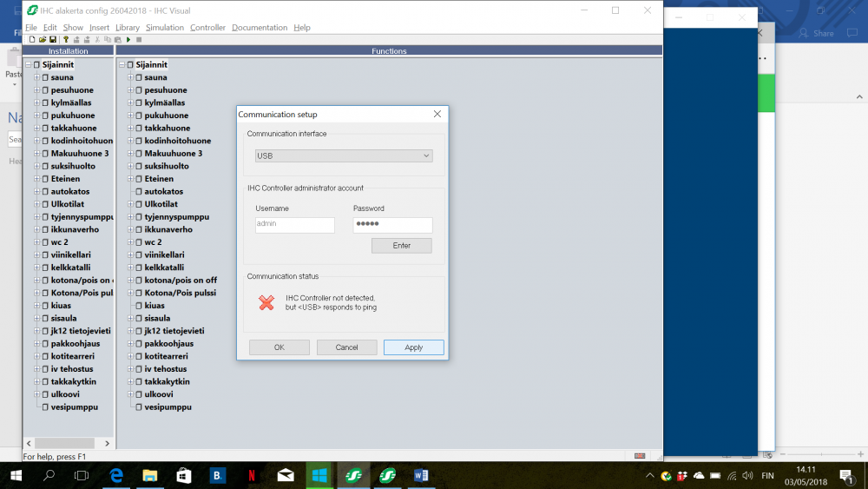Viewport: 868px width, 489px height.
Task: Click the Apply button in Communication setup
Action: click(x=413, y=347)
